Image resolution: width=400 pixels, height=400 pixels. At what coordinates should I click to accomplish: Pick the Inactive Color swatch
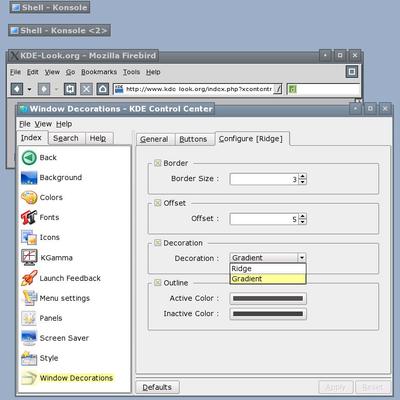tap(268, 314)
